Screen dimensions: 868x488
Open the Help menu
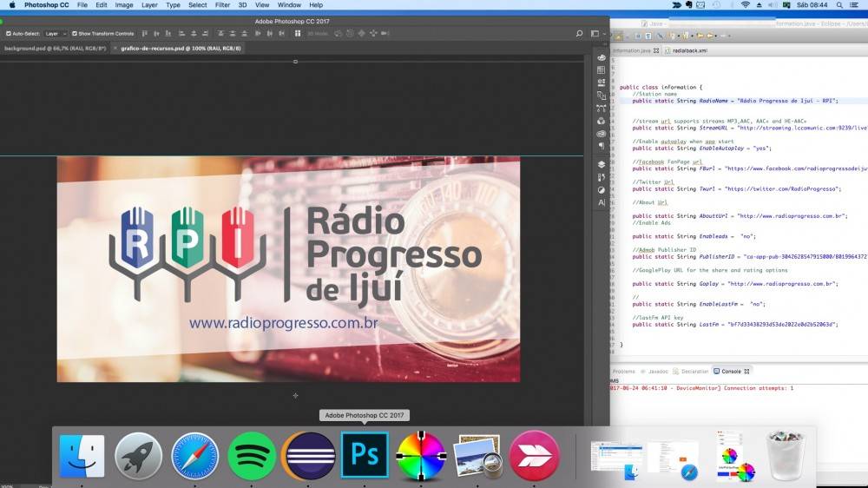click(x=316, y=5)
